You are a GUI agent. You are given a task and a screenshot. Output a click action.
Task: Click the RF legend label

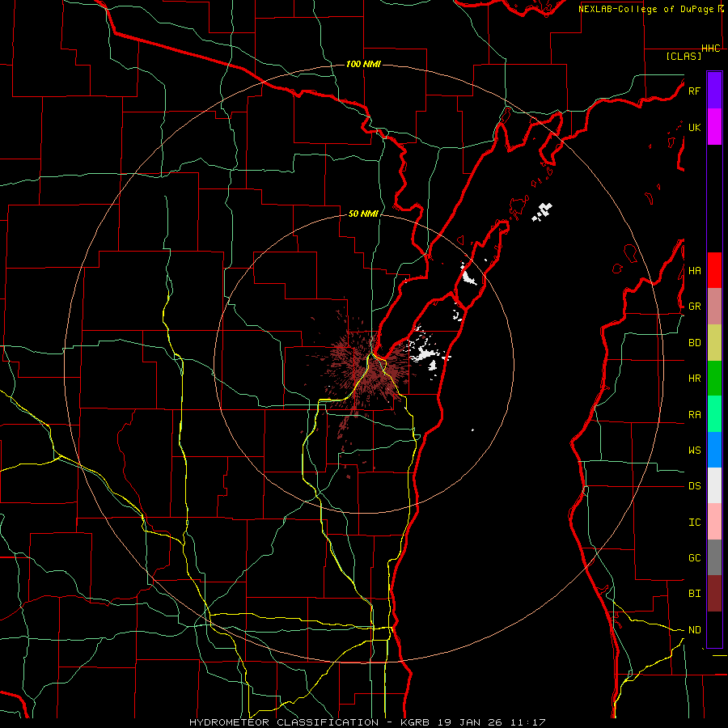694,91
